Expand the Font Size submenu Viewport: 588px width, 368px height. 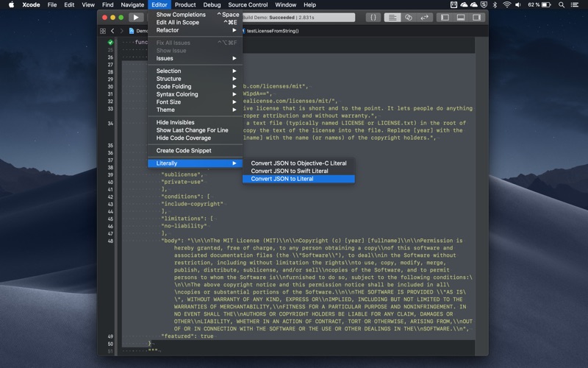click(x=195, y=102)
